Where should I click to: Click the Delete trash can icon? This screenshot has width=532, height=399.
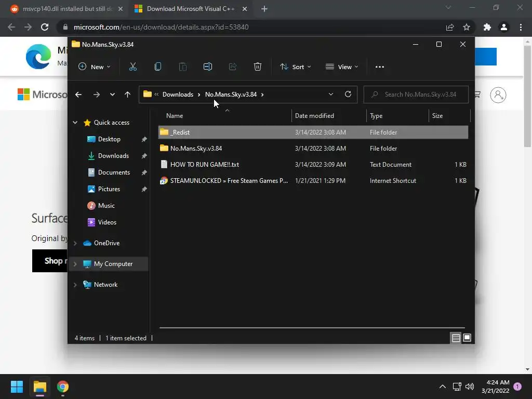coord(258,67)
